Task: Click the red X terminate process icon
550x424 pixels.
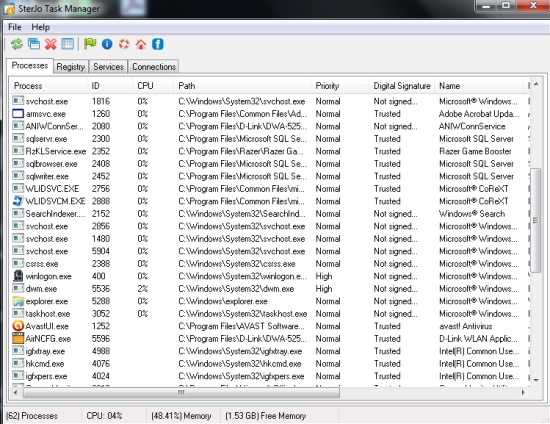Action: pyautogui.click(x=51, y=44)
